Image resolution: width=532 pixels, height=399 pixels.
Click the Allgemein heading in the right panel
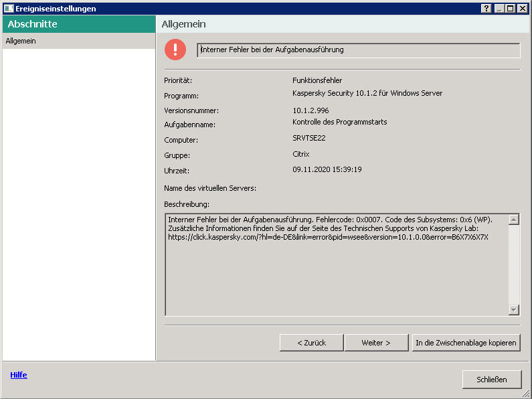[184, 24]
